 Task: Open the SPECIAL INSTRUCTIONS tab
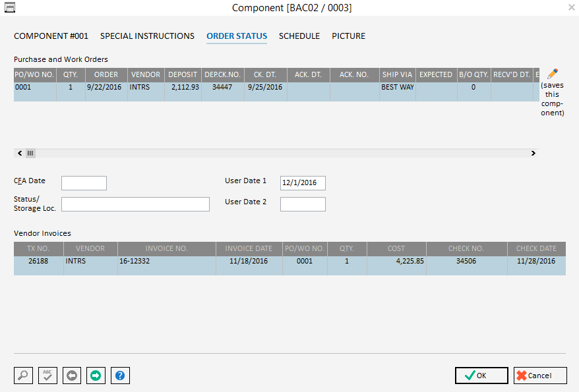146,36
